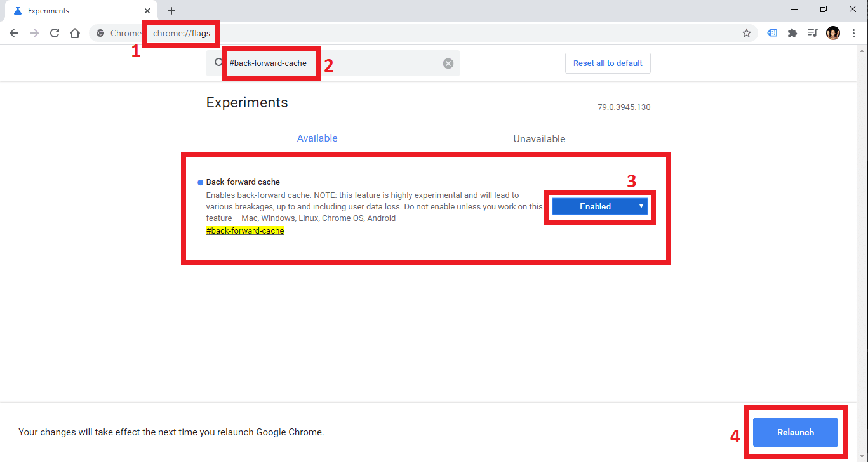
Task: Open the highlighted #back-forward-cache link
Action: 245,231
